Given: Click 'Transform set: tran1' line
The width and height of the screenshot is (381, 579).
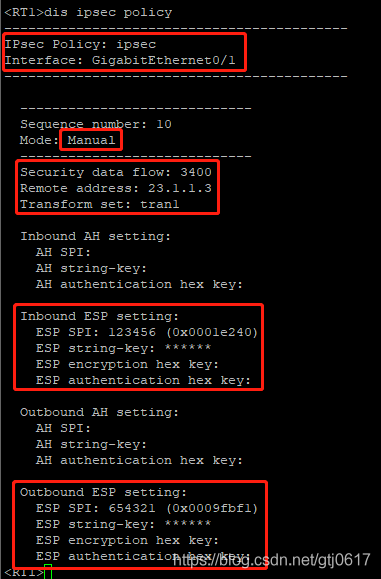Looking at the screenshot, I should tap(100, 204).
